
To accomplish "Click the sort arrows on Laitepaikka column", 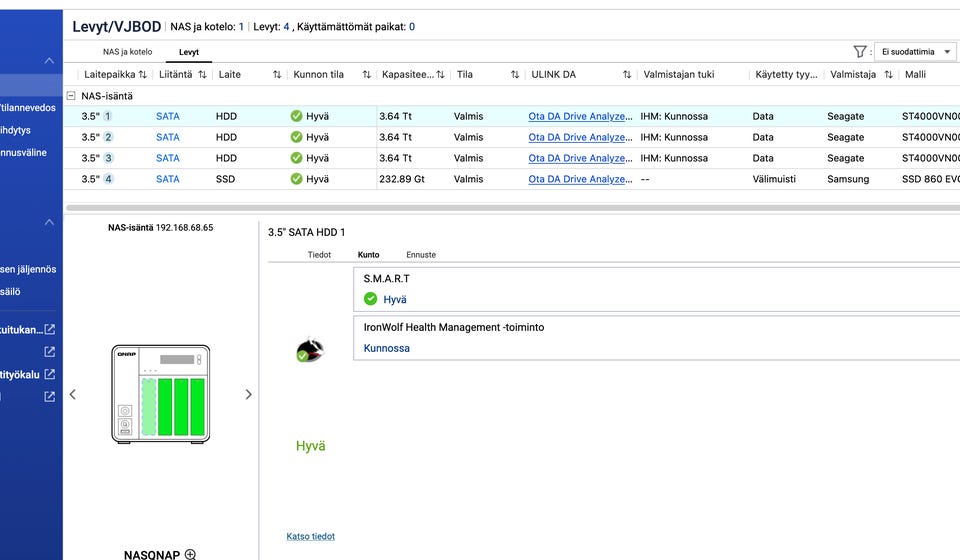I will (x=142, y=75).
